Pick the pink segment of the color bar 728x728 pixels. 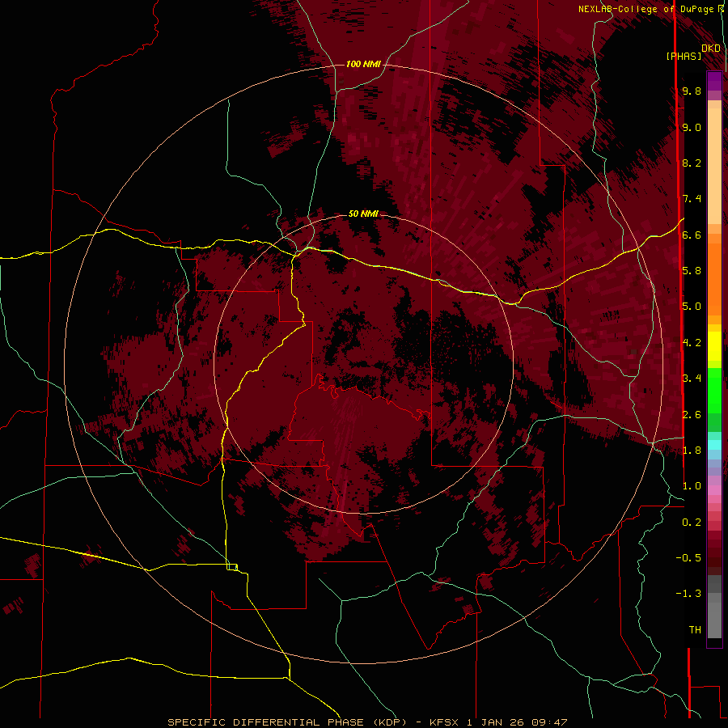click(x=714, y=490)
